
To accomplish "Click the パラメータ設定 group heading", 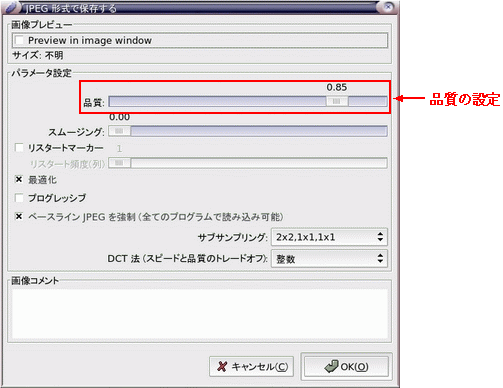I will pyautogui.click(x=42, y=73).
